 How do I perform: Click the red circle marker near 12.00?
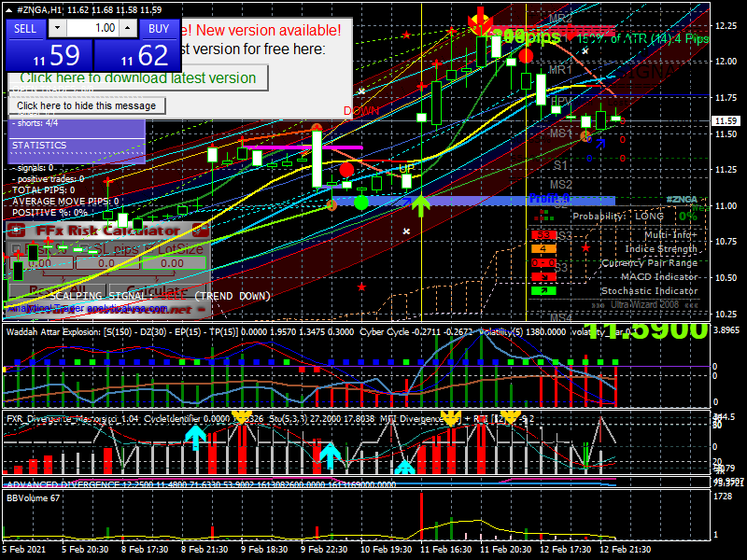(526, 56)
